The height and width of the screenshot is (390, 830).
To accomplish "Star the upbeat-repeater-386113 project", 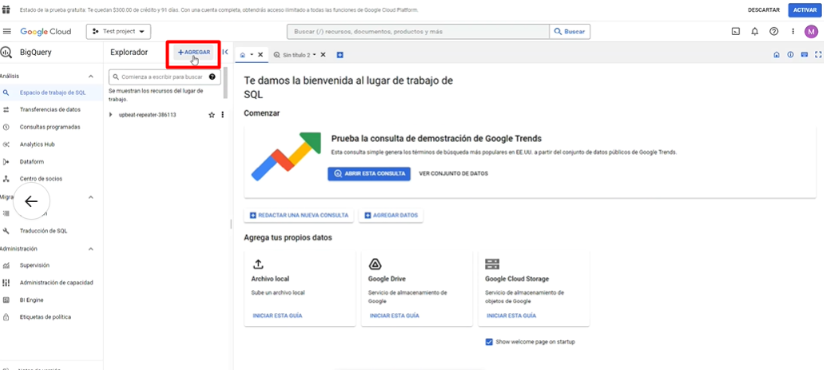I will click(212, 115).
